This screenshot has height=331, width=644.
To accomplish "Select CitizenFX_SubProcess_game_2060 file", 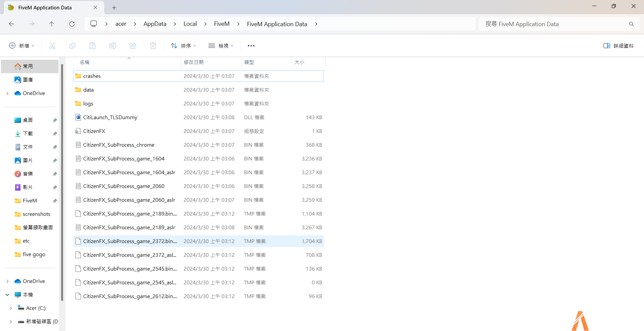I will [x=198, y=186].
